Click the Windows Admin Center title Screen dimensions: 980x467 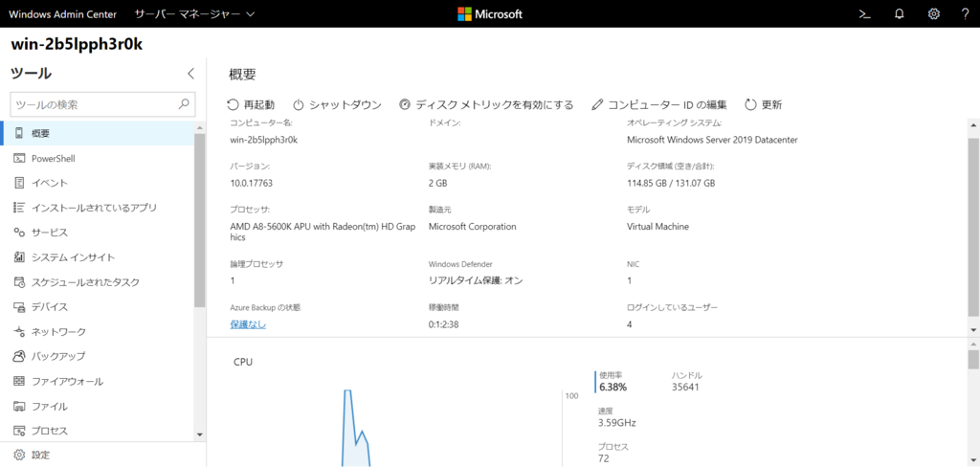pyautogui.click(x=62, y=13)
